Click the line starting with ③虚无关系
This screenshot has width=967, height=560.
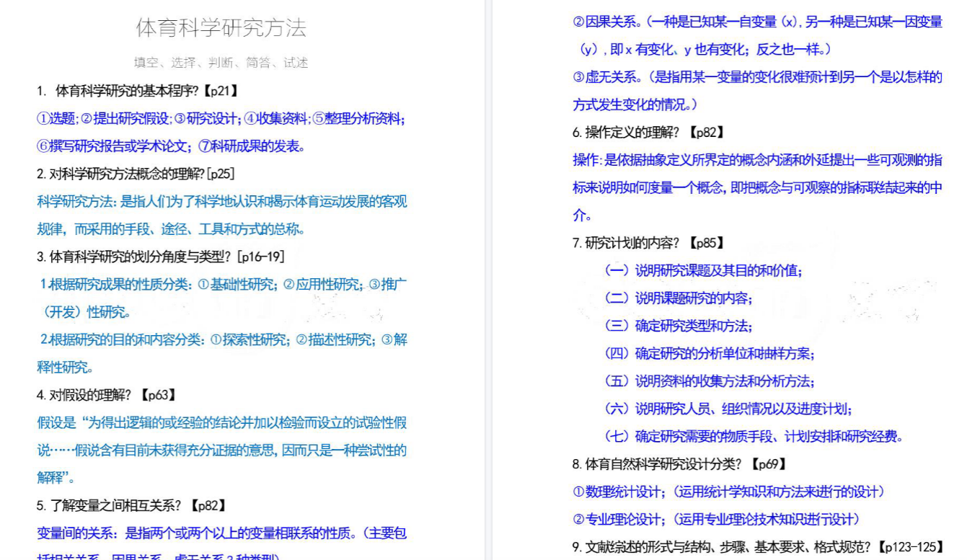pos(757,78)
